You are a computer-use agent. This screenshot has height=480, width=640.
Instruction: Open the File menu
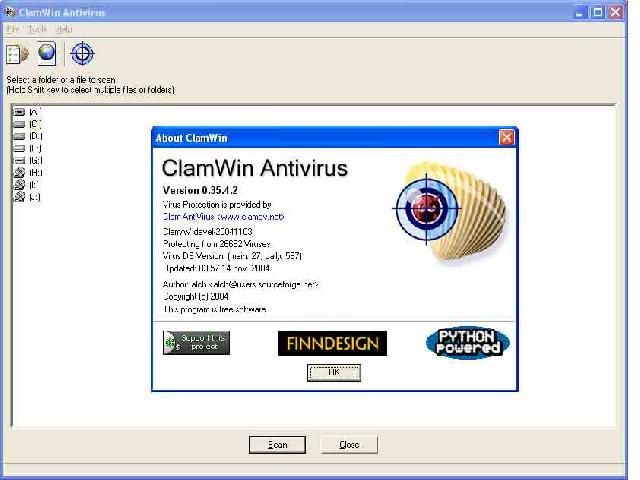13,29
